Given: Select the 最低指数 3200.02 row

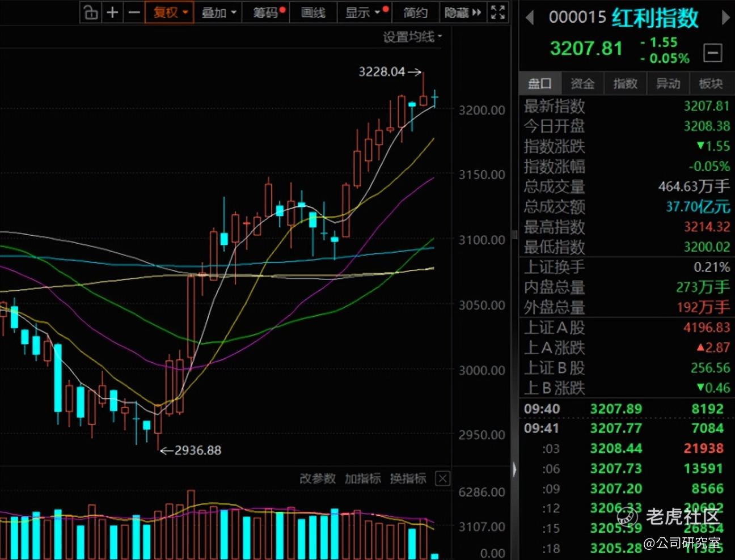Looking at the screenshot, I should click(x=627, y=247).
